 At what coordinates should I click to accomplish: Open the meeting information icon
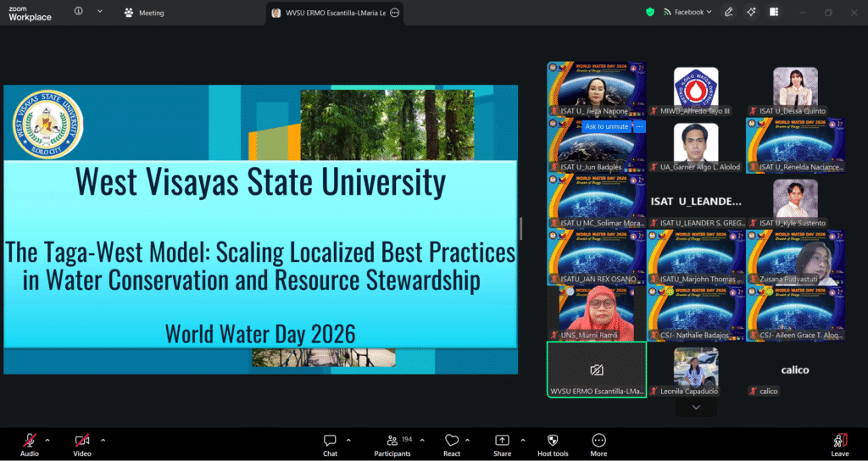point(79,12)
